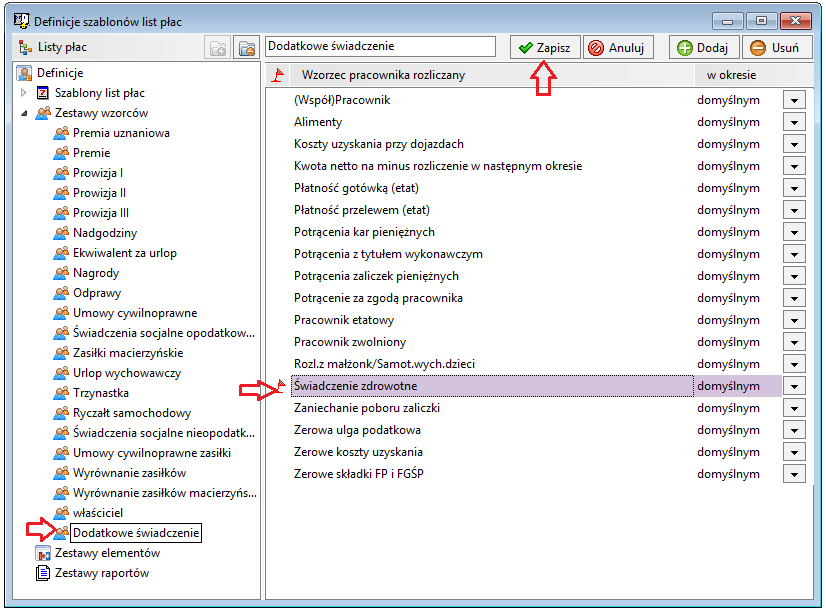Click the Listy płac tree header icon
This screenshot has width=826, height=611.
click(x=25, y=47)
